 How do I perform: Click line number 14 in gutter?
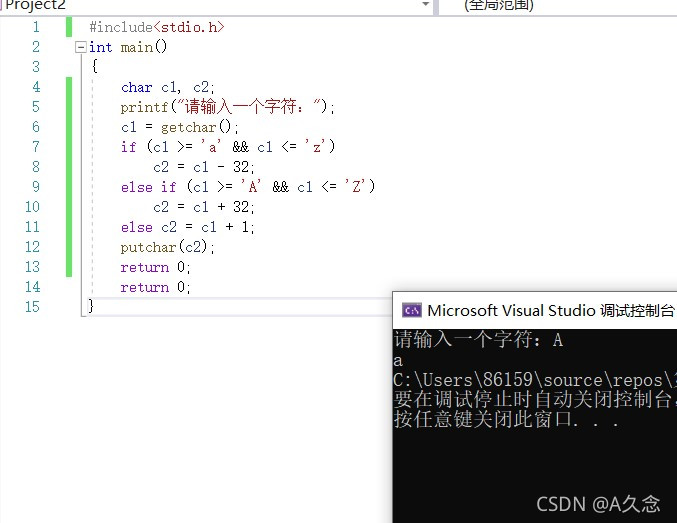pos(32,287)
